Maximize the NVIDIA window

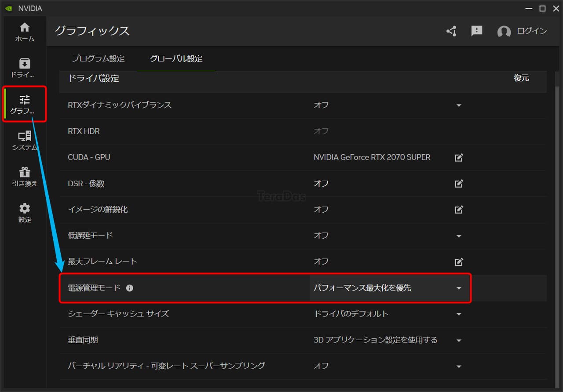tap(542, 8)
